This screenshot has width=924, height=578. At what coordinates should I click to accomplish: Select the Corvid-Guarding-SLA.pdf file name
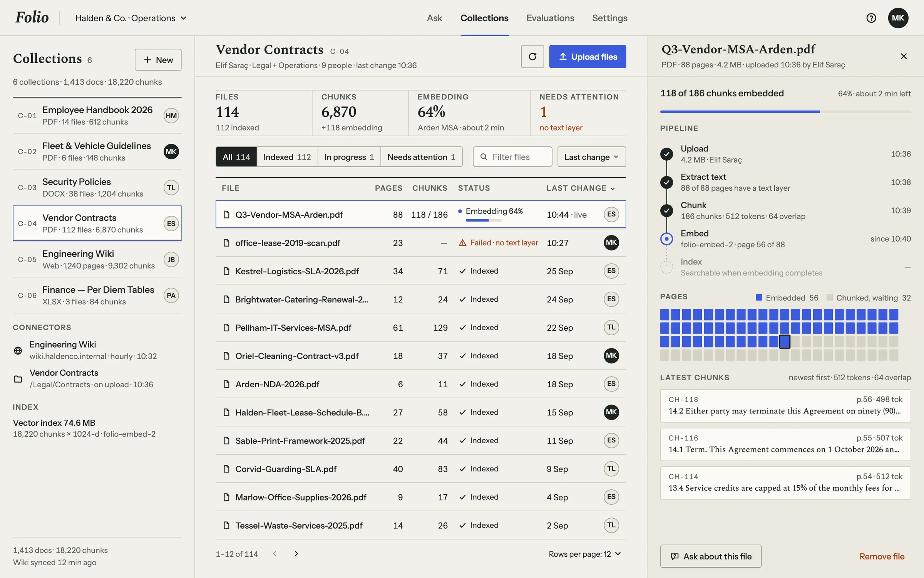tap(286, 469)
